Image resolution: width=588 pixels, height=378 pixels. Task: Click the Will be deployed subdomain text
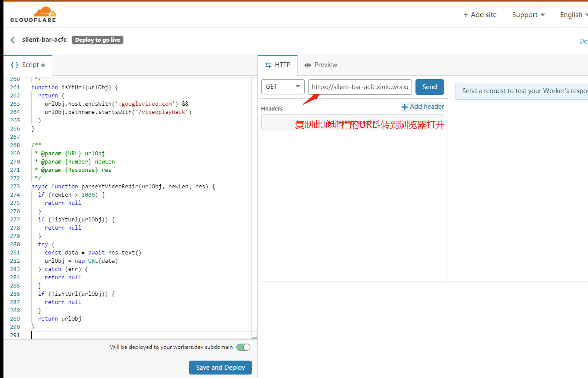click(x=171, y=347)
